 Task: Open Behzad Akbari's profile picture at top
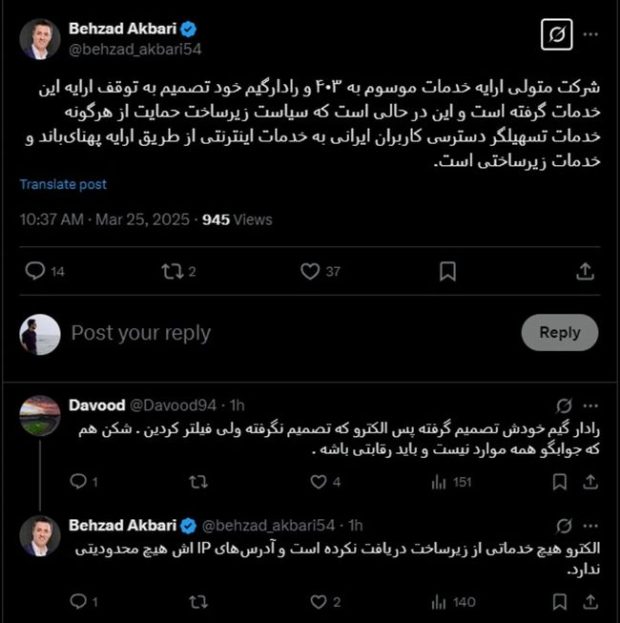[x=38, y=37]
